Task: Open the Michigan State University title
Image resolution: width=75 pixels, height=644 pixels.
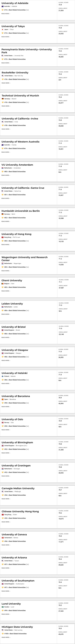Action: [17, 627]
